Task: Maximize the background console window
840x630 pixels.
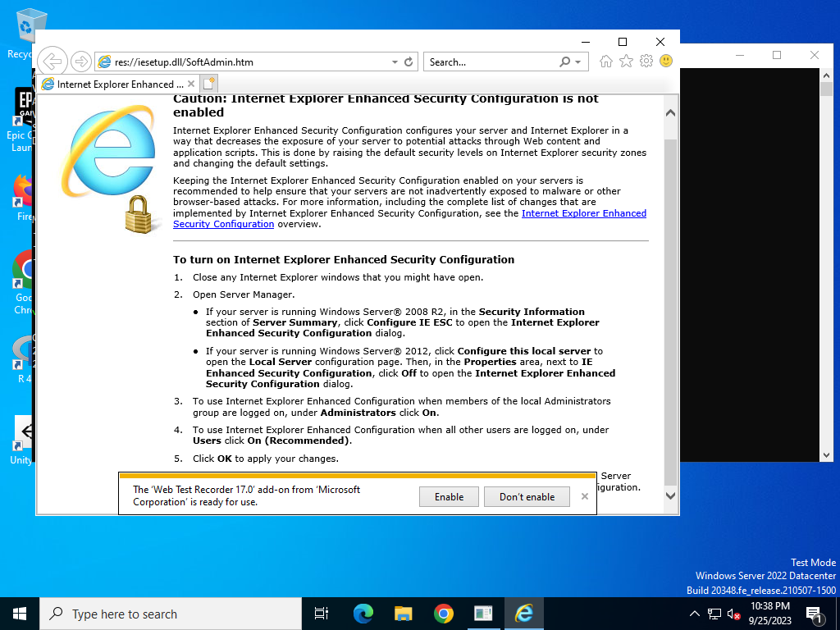Action: (x=777, y=55)
